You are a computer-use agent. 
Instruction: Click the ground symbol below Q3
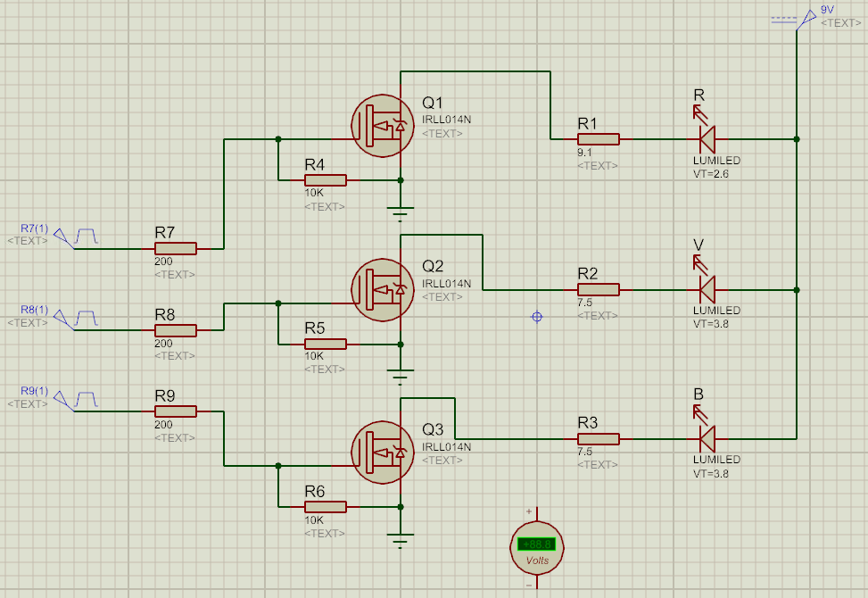(401, 540)
